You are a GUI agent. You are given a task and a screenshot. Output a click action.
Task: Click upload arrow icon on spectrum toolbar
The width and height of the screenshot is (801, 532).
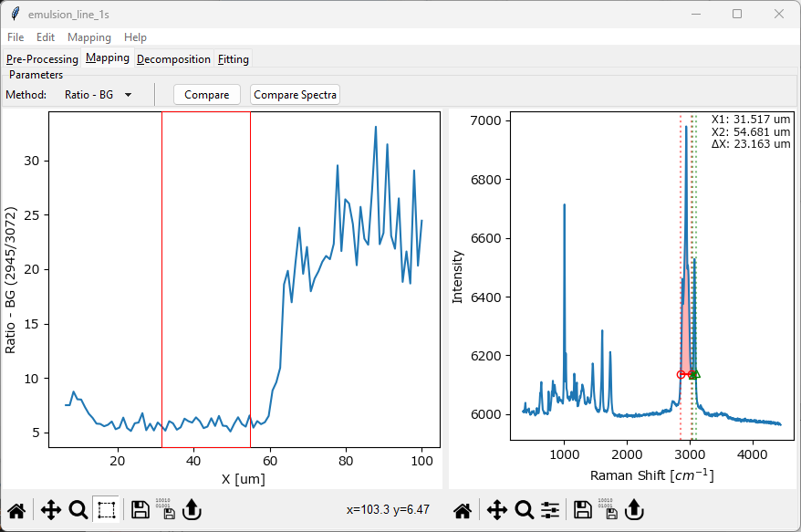pyautogui.click(x=633, y=510)
